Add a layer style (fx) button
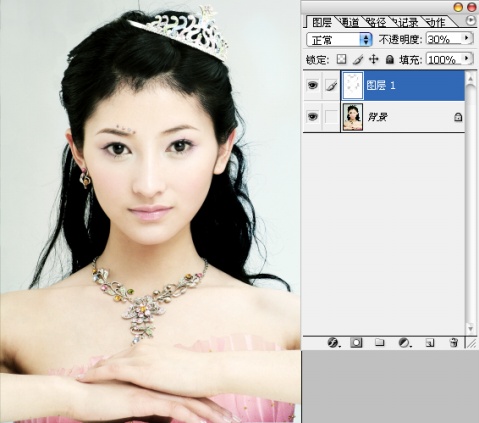Screen dimensions: 479x423 click(x=333, y=342)
